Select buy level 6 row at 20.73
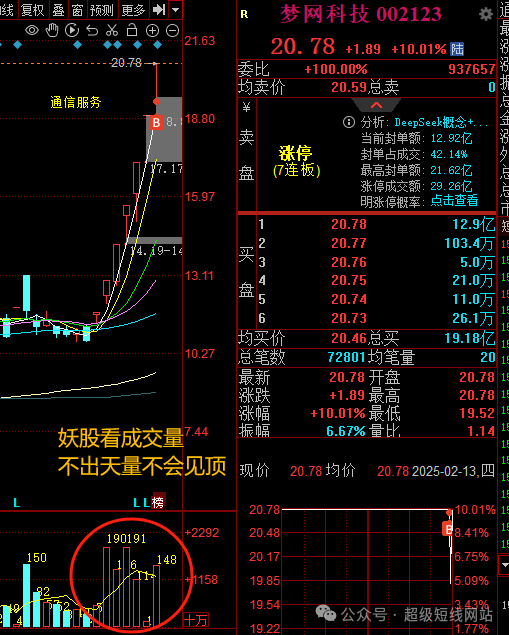 [x=376, y=318]
